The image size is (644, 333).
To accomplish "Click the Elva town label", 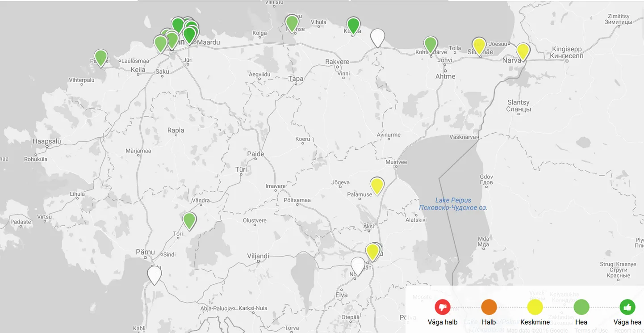I will pos(341,295).
